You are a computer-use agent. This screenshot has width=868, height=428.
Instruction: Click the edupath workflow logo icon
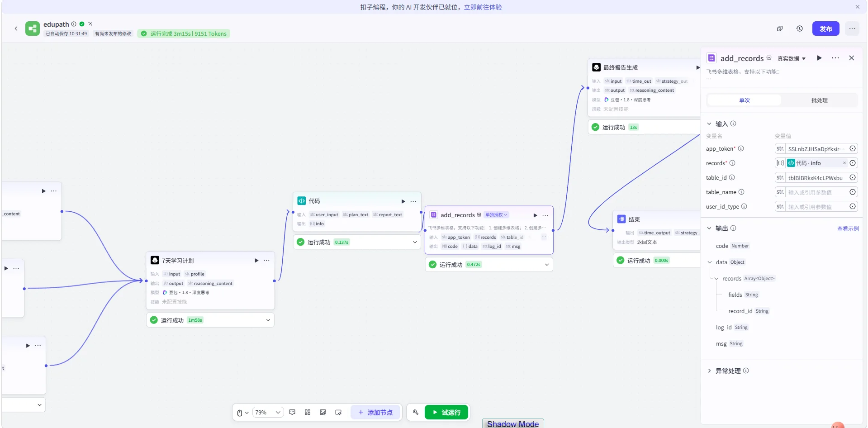click(x=33, y=29)
